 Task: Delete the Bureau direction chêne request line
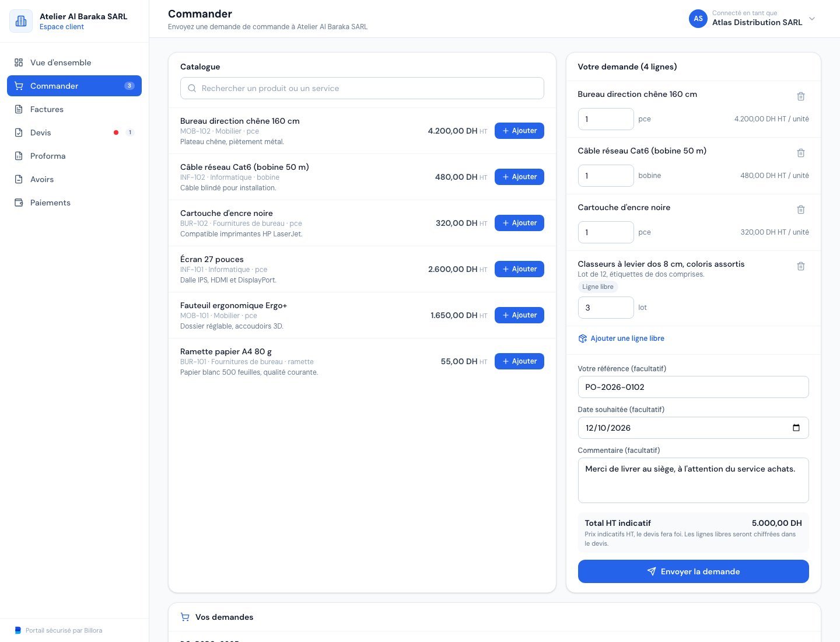tap(801, 96)
